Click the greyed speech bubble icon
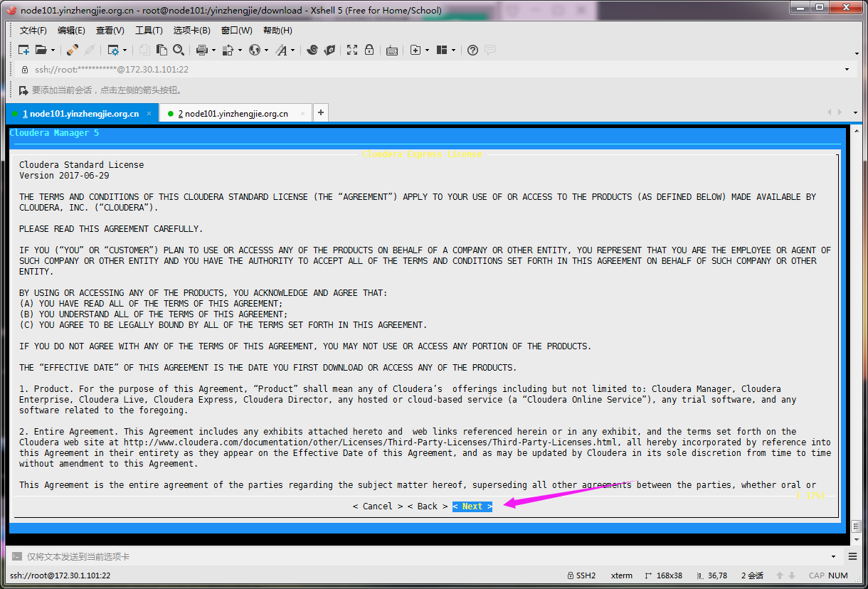Screen dimensions: 868x589 490,50
